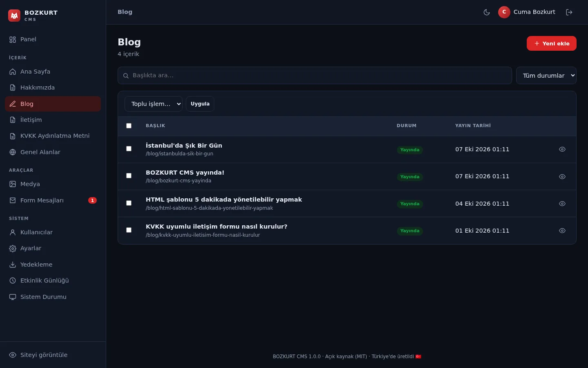Viewport: 588px width, 368px height.
Task: Click the Siteyi görüntüle eye icon
Action: coord(13,355)
